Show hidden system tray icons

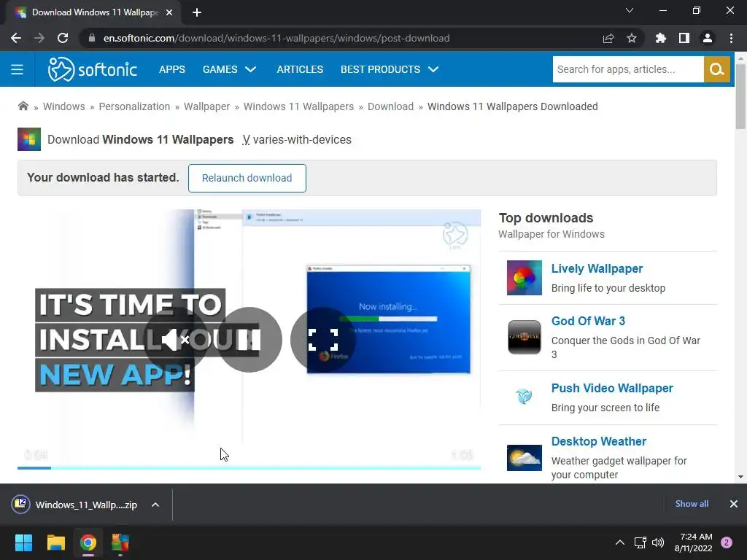coord(620,542)
